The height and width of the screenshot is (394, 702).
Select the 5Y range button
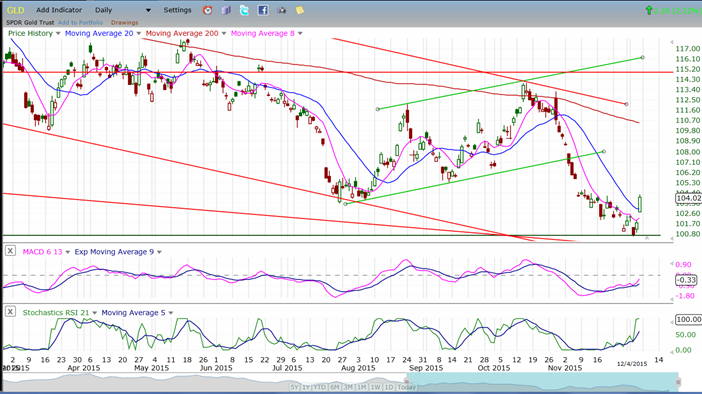(294, 387)
